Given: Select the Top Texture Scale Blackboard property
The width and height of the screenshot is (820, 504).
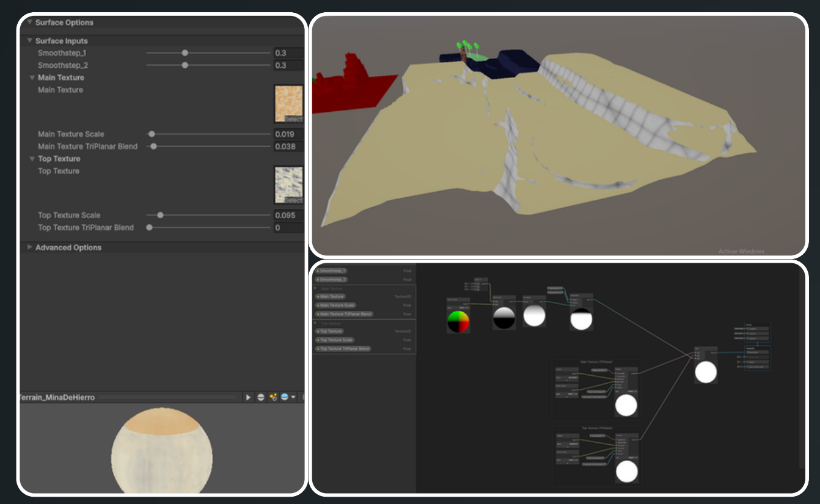Looking at the screenshot, I should pyautogui.click(x=334, y=340).
